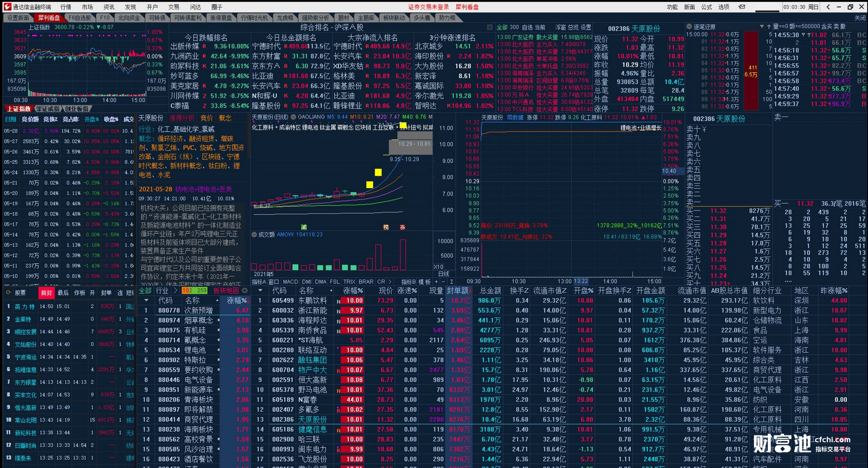Screen dimensions: 868x468
Task: Click the Z icon under the K-line chart
Action: pyautogui.click(x=451, y=282)
